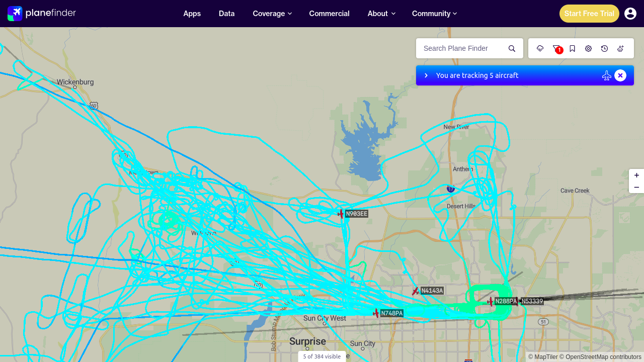The width and height of the screenshot is (644, 362).
Task: Open the bookmarks icon
Action: click(573, 48)
